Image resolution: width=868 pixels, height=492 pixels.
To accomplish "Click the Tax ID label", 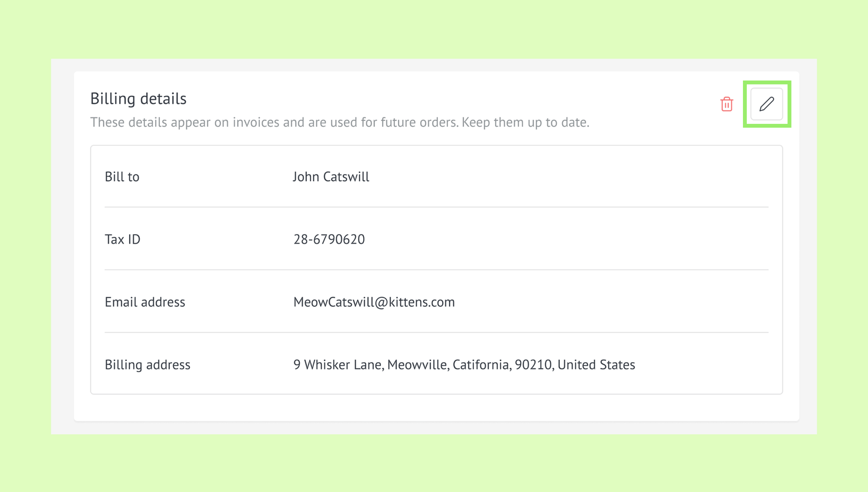I will (x=122, y=239).
